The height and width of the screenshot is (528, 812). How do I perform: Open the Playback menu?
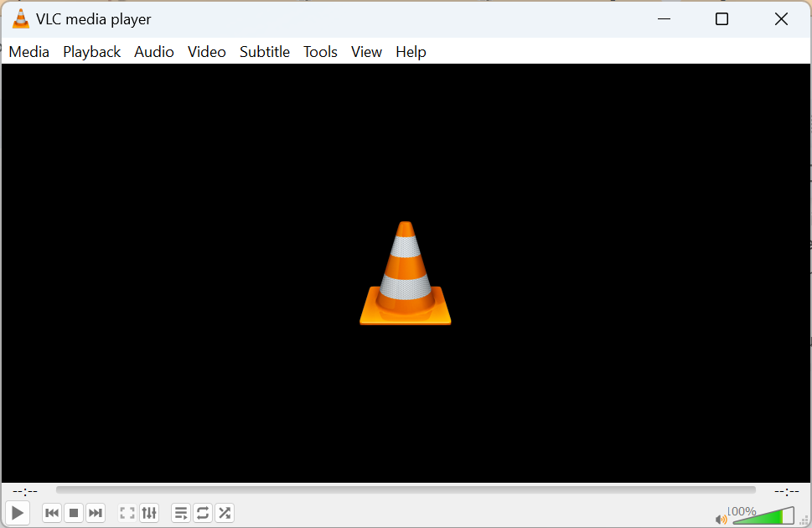(x=91, y=51)
